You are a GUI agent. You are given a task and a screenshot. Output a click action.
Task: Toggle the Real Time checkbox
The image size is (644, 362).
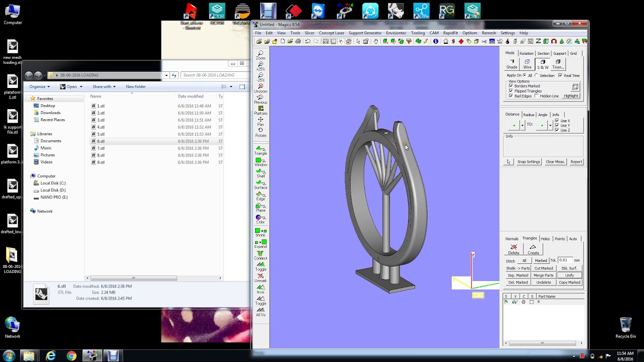pyautogui.click(x=560, y=75)
